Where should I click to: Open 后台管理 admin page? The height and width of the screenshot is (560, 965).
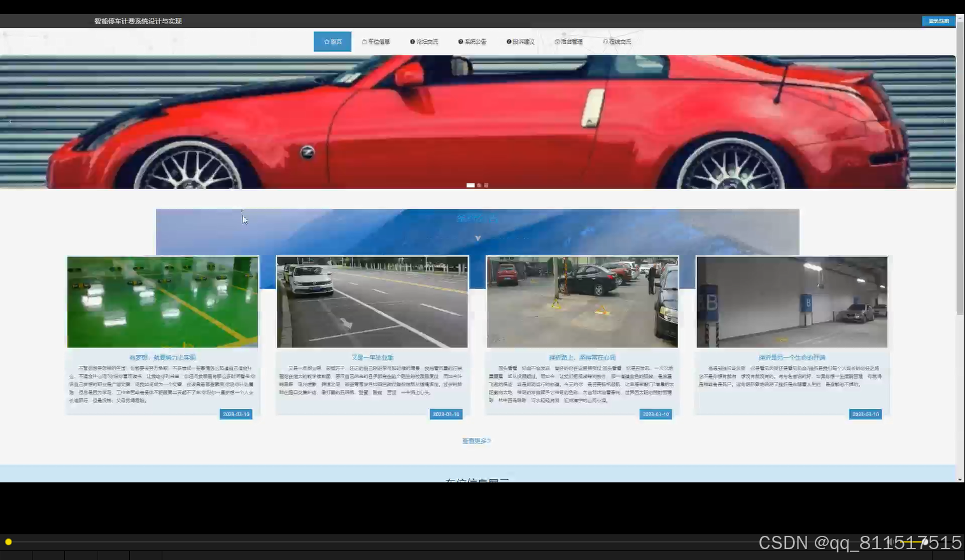point(568,41)
